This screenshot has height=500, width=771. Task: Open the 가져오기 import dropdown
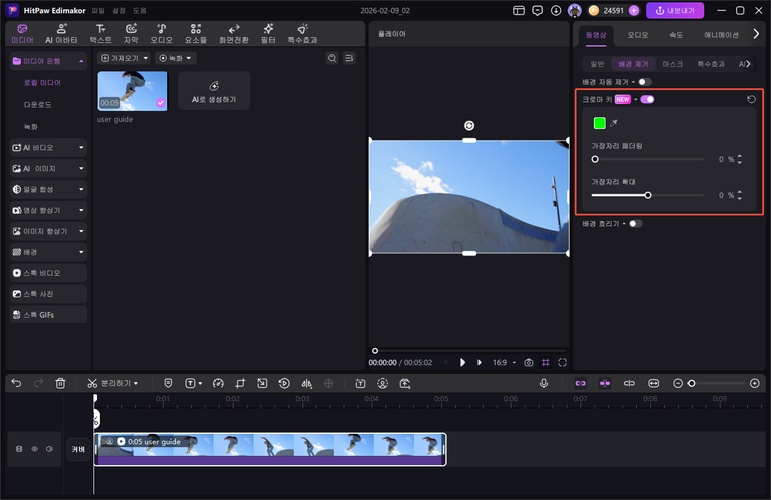click(x=124, y=59)
